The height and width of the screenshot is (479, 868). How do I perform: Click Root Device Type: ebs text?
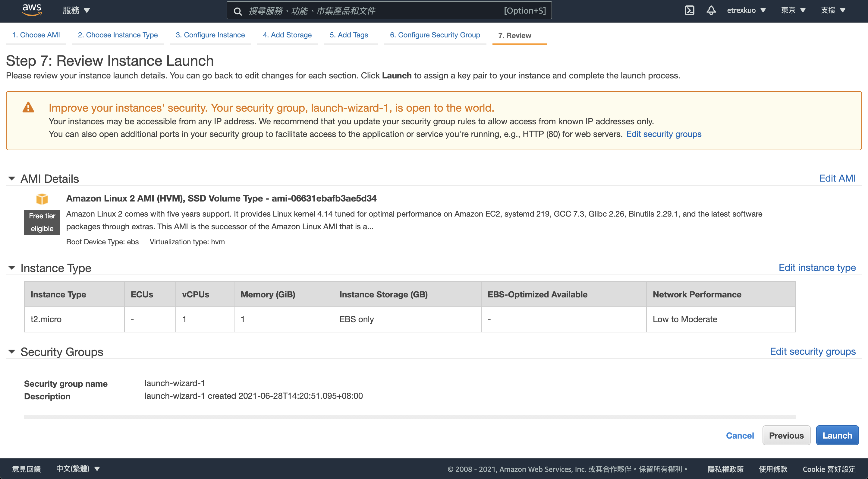click(102, 242)
